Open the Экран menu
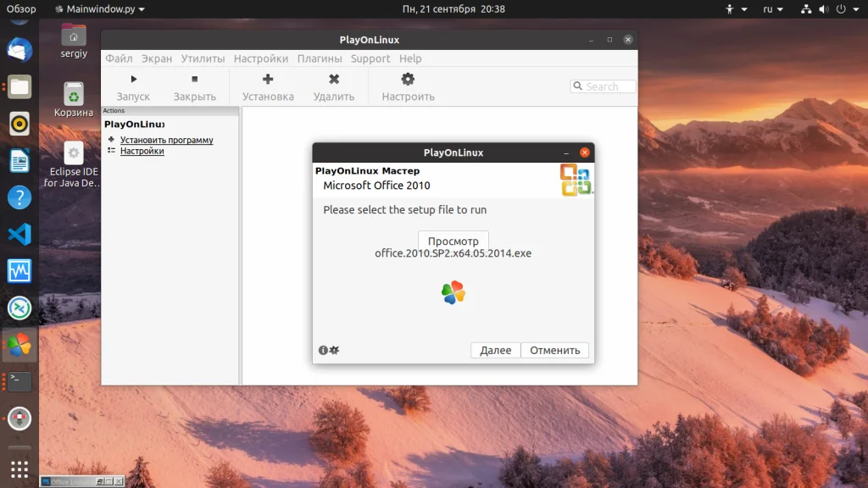 click(157, 58)
